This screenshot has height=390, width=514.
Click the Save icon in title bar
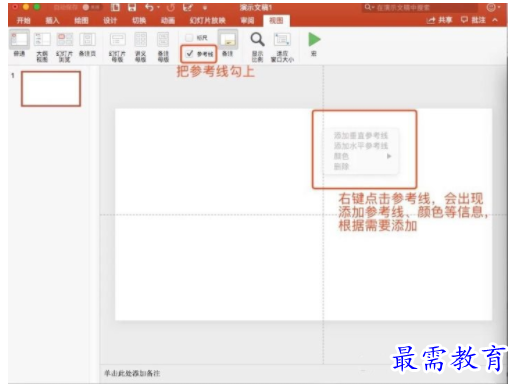click(132, 7)
